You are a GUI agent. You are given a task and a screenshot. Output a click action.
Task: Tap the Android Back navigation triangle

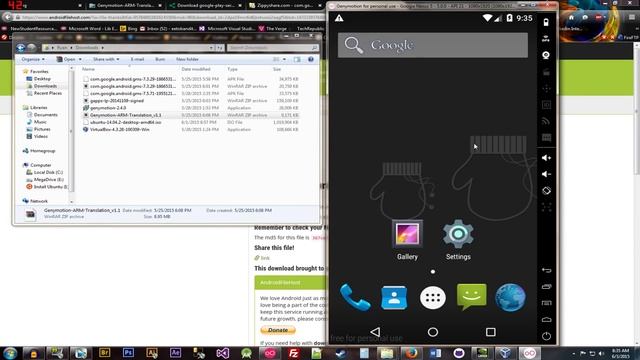pos(375,332)
